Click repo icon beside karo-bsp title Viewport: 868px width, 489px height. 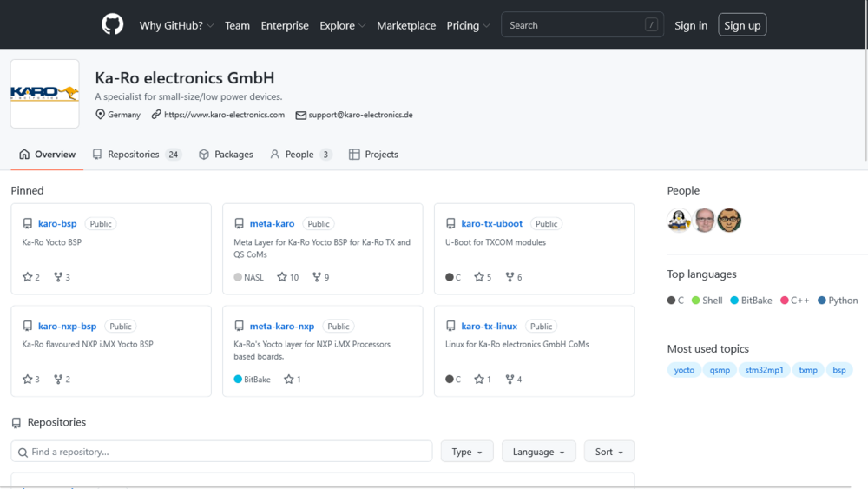[27, 224]
